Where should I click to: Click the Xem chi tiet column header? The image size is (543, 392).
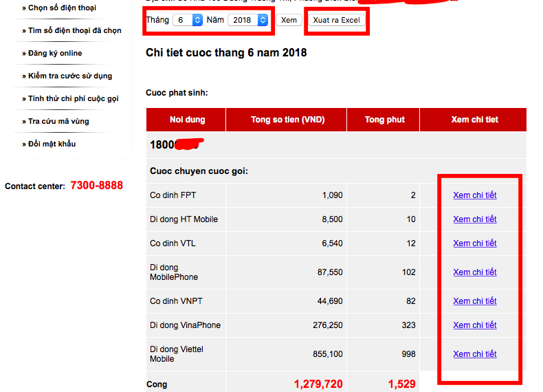(474, 120)
